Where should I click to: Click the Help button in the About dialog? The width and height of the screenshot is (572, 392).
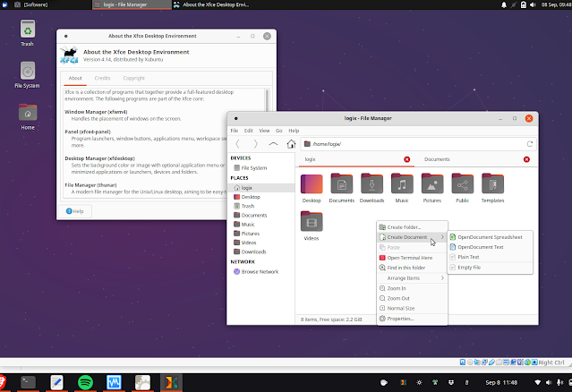pos(75,211)
